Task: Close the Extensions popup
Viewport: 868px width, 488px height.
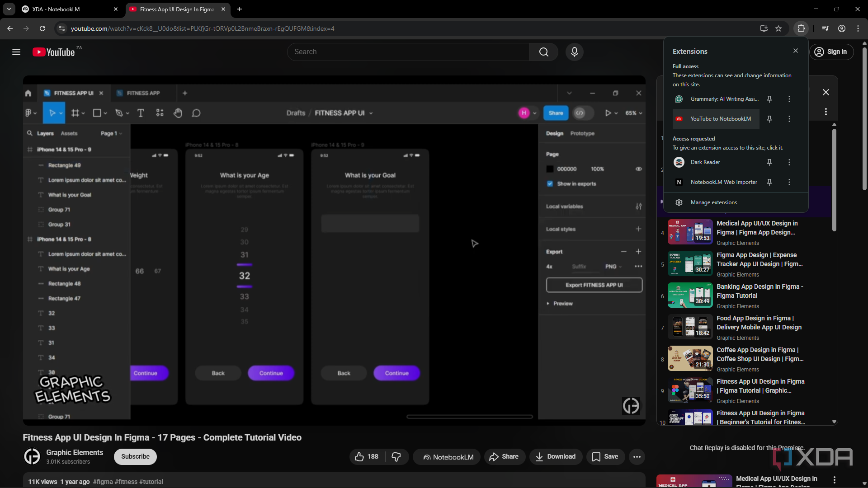Action: (796, 51)
